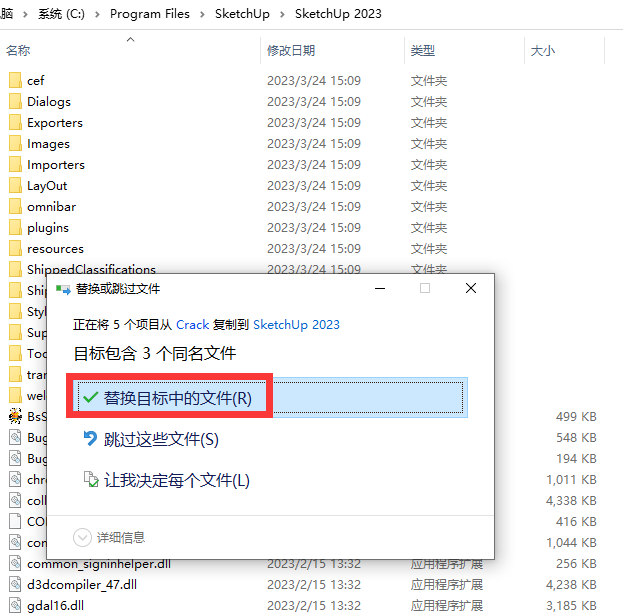This screenshot has width=623, height=614.
Task: Click the gdal16.dll file icon
Action: 15,605
